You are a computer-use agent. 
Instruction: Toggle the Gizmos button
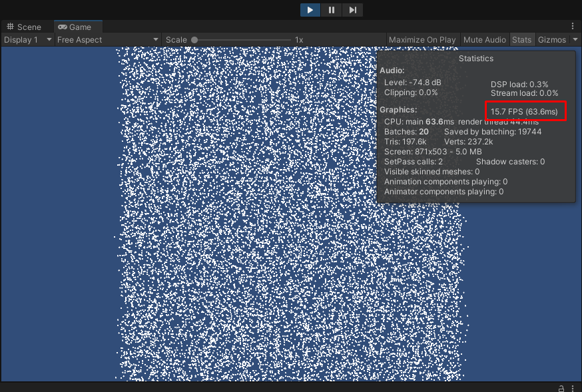pos(552,40)
